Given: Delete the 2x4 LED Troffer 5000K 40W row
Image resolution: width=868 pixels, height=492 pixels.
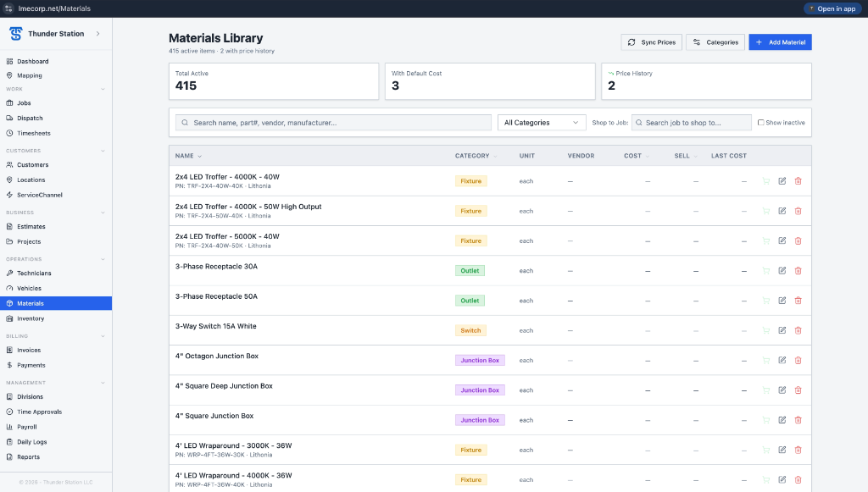Looking at the screenshot, I should coord(798,240).
